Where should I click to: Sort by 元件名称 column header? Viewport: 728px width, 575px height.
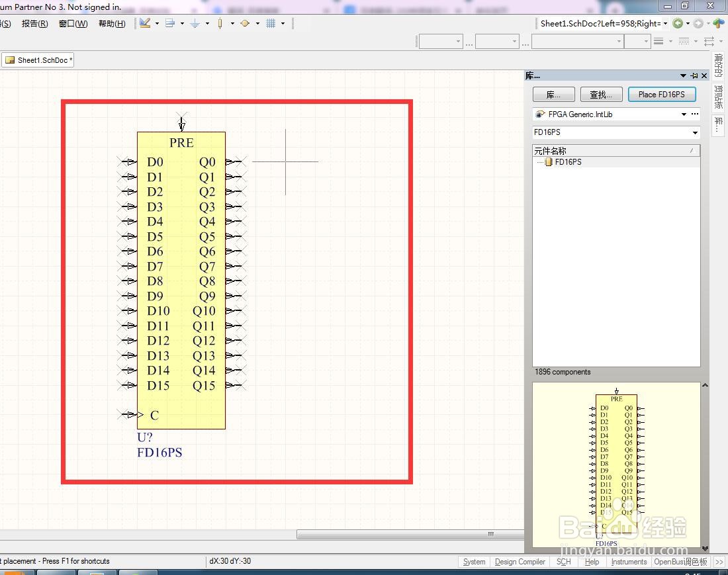click(x=616, y=151)
